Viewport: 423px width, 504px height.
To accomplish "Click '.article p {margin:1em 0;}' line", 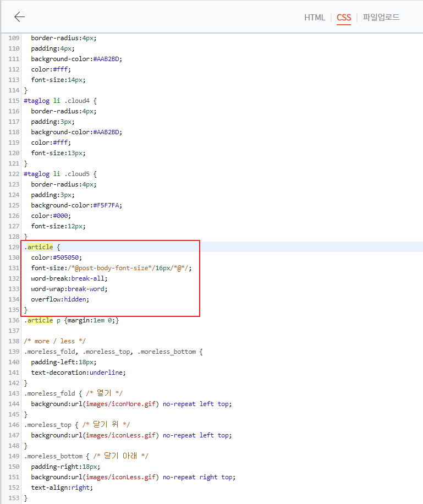I will (x=72, y=320).
